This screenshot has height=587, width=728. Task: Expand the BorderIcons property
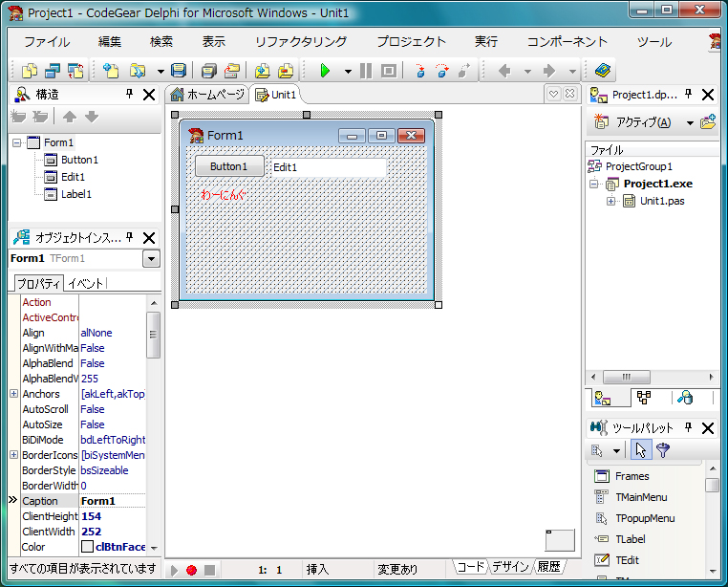pyautogui.click(x=14, y=454)
